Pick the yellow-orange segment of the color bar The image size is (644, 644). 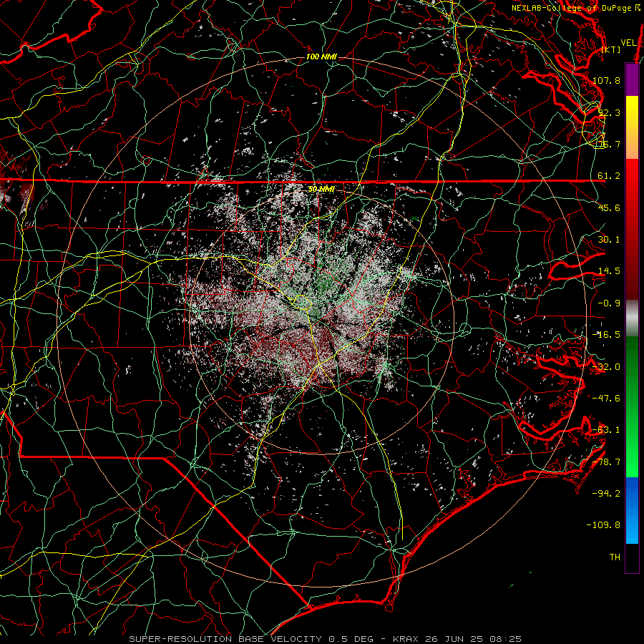(x=632, y=127)
